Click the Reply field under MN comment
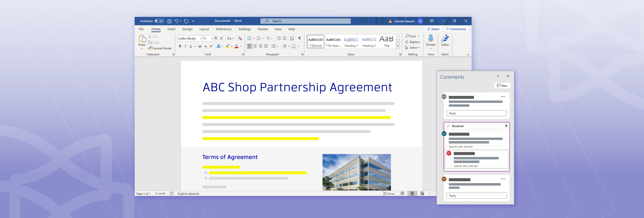Viewport: 644px width, 218px height. tap(476, 113)
